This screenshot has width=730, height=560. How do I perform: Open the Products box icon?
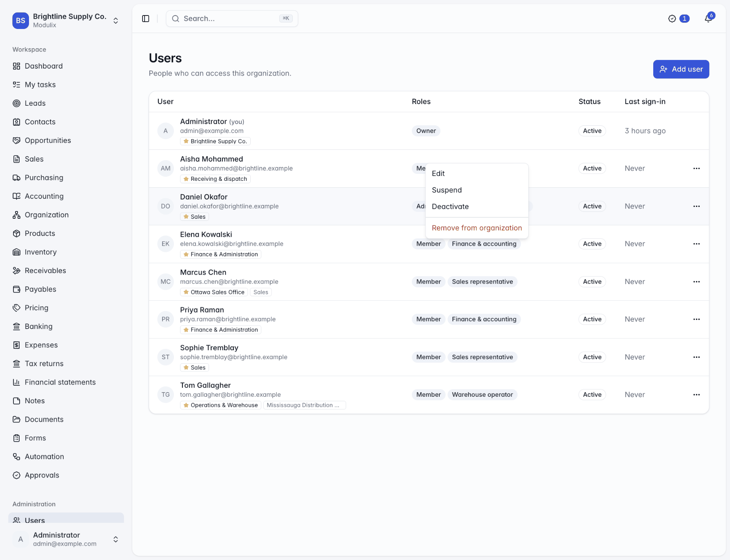click(x=16, y=233)
